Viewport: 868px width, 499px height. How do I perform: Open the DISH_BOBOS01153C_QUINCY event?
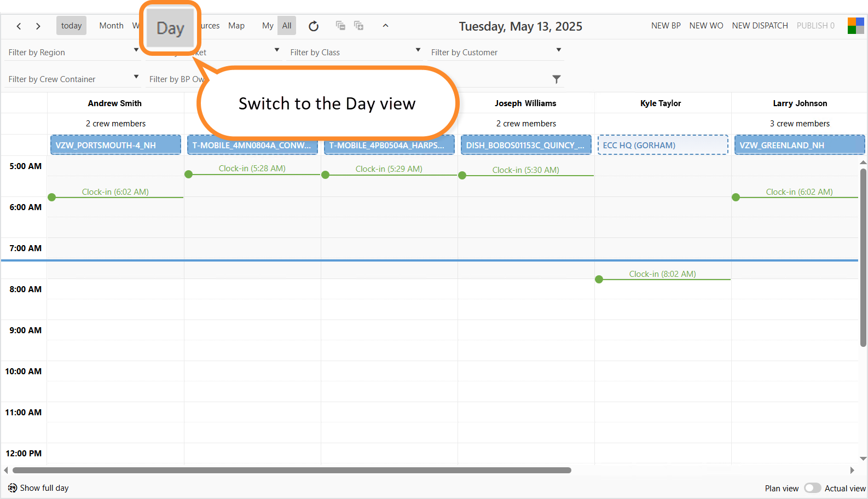click(526, 145)
